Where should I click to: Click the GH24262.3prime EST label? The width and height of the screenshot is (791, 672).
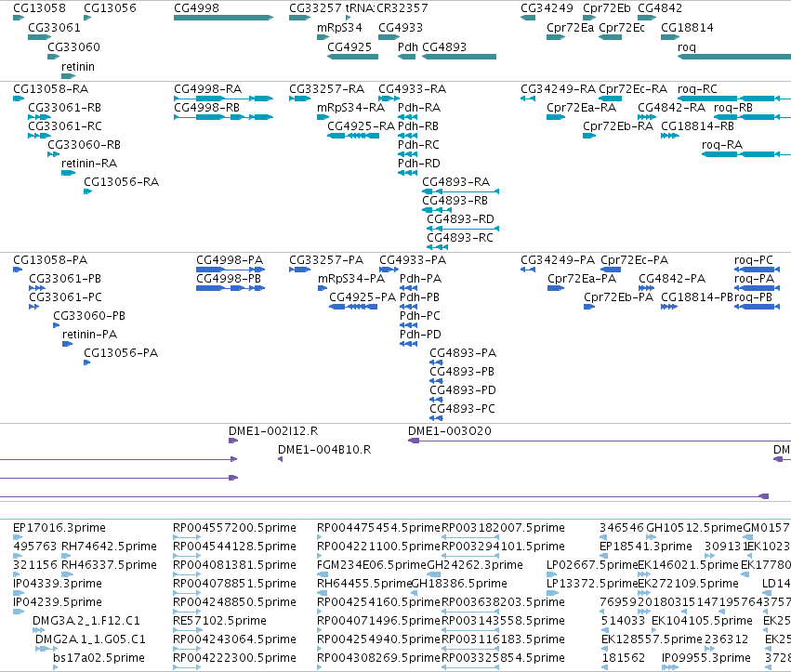(x=475, y=565)
